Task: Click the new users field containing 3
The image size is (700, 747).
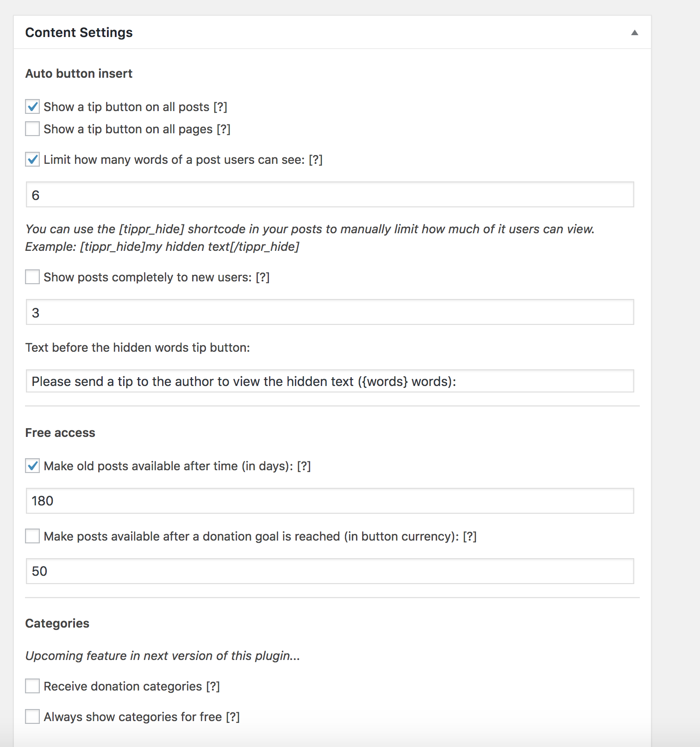Action: coord(330,312)
